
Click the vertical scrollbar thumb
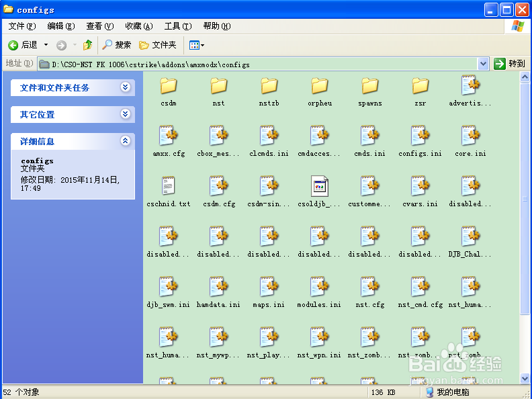coord(525,199)
